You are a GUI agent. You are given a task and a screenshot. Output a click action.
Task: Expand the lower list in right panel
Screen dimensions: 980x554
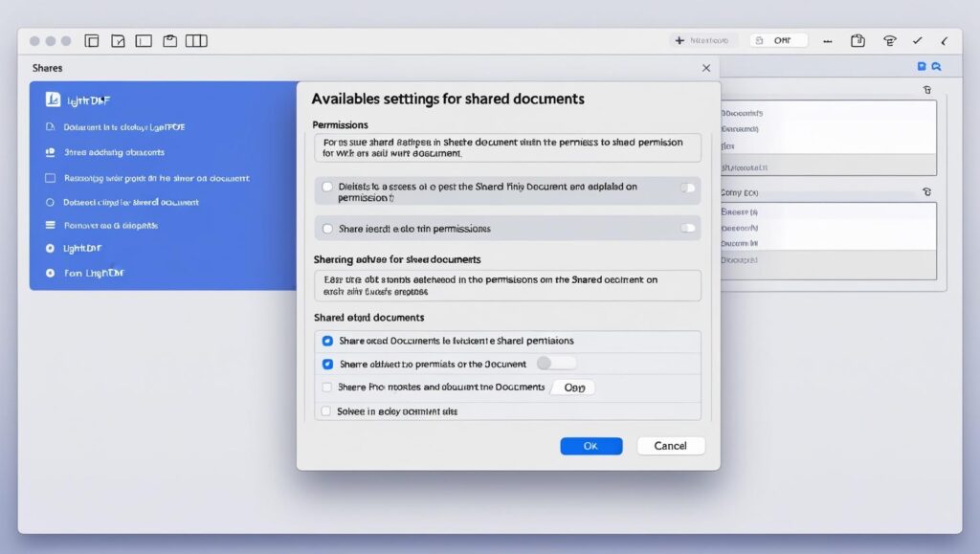pyautogui.click(x=925, y=192)
